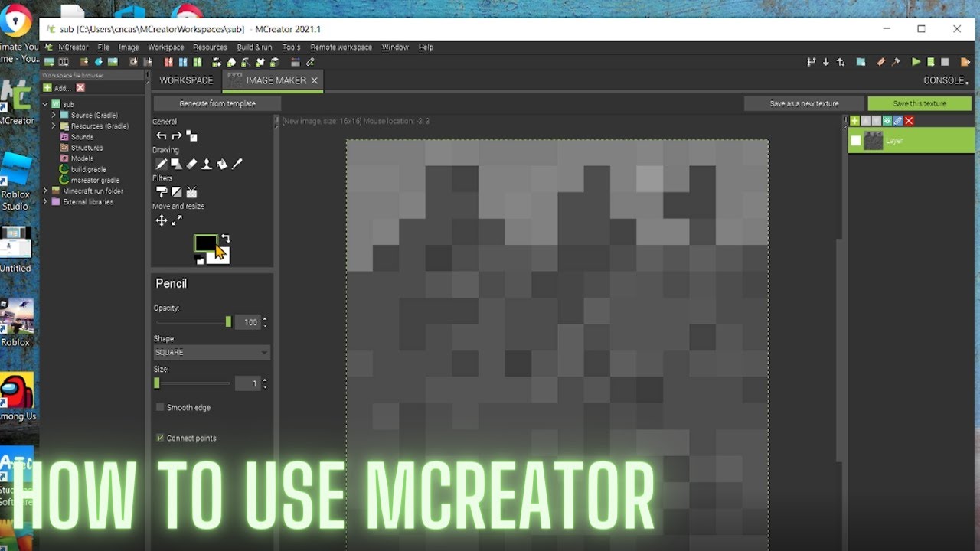The image size is (980, 551).
Task: Open the CONSOLE panel
Action: (x=945, y=80)
